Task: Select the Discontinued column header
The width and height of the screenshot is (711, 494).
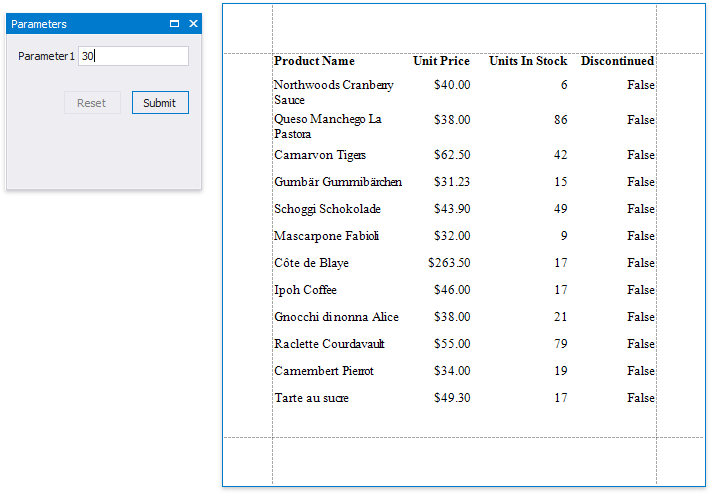Action: pos(617,61)
